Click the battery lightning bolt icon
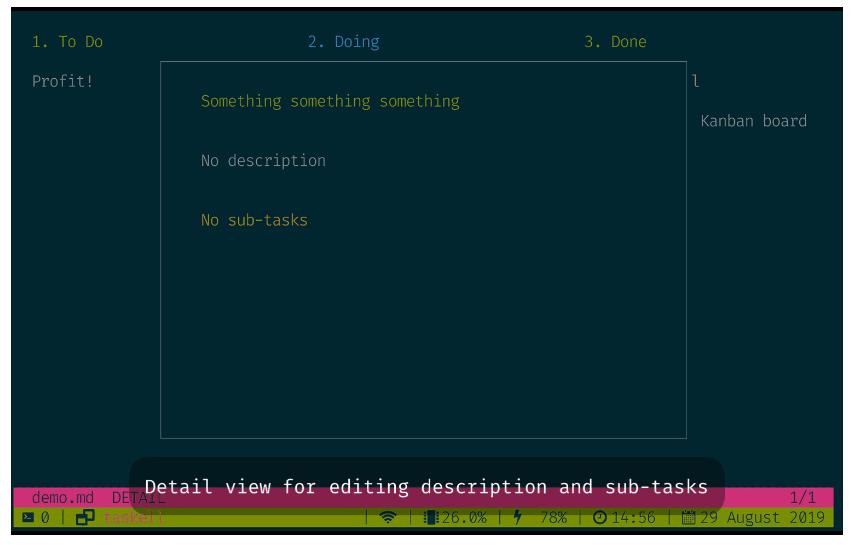859x545 pixels. pos(517,518)
